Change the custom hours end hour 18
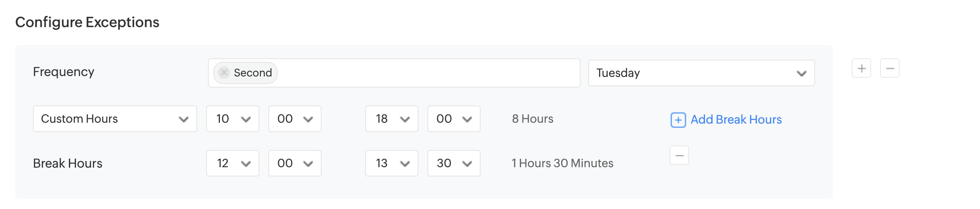Screen dimensions: 980x209 pos(391,119)
